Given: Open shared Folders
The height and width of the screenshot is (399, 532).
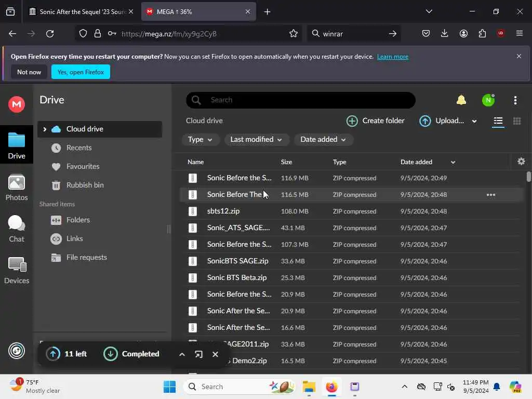Looking at the screenshot, I should (78, 220).
